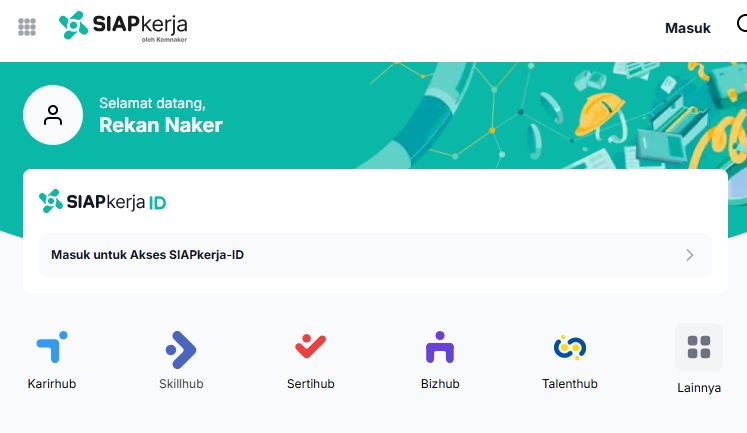The height and width of the screenshot is (433, 747).
Task: Click the Karirhub text label
Action: point(52,384)
